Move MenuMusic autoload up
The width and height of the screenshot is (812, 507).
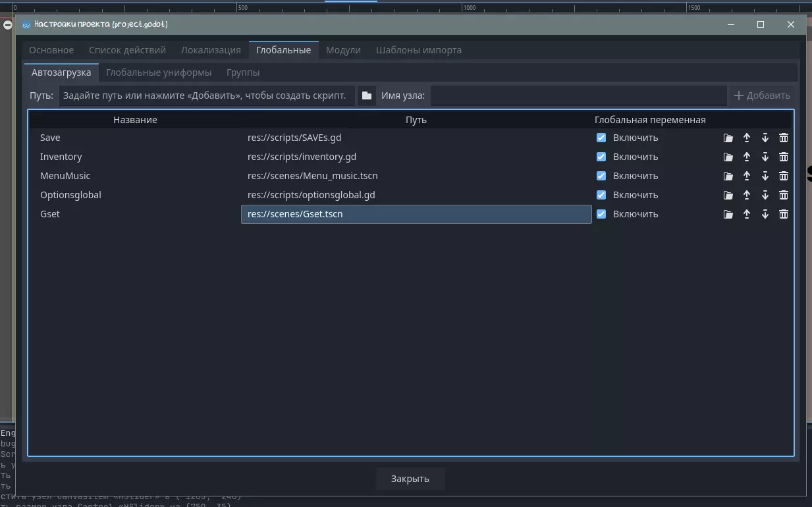[x=746, y=176]
